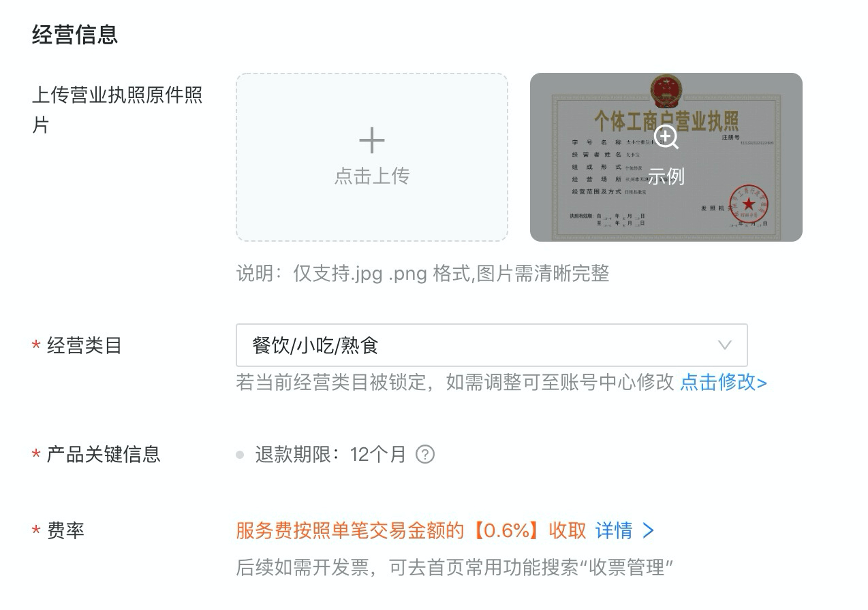Click the question mark help icon beside 退款期限

click(425, 454)
